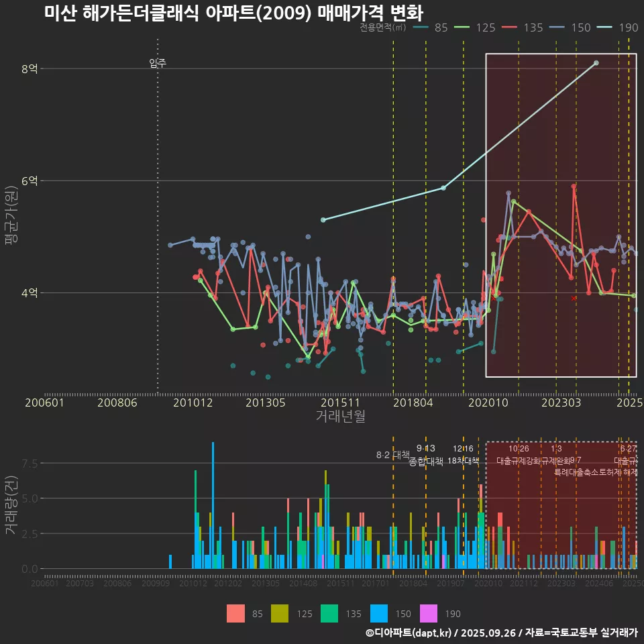
Task: Click the 12·16 policy marker label
Action: coord(463,449)
